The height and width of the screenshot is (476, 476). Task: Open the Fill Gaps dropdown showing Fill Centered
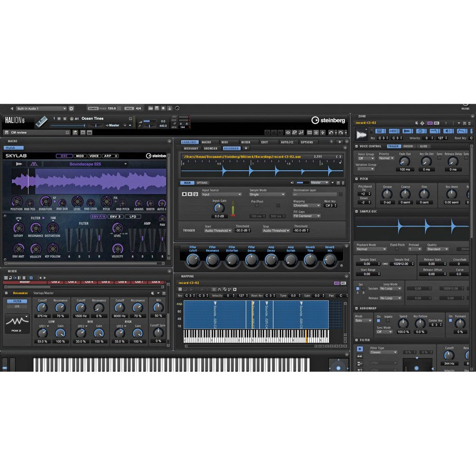click(x=306, y=216)
